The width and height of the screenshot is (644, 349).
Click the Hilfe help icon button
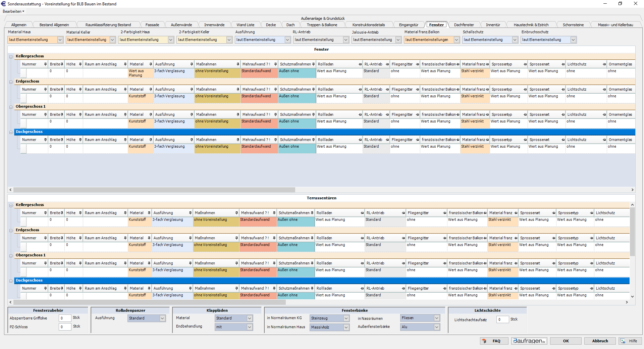(x=630, y=341)
